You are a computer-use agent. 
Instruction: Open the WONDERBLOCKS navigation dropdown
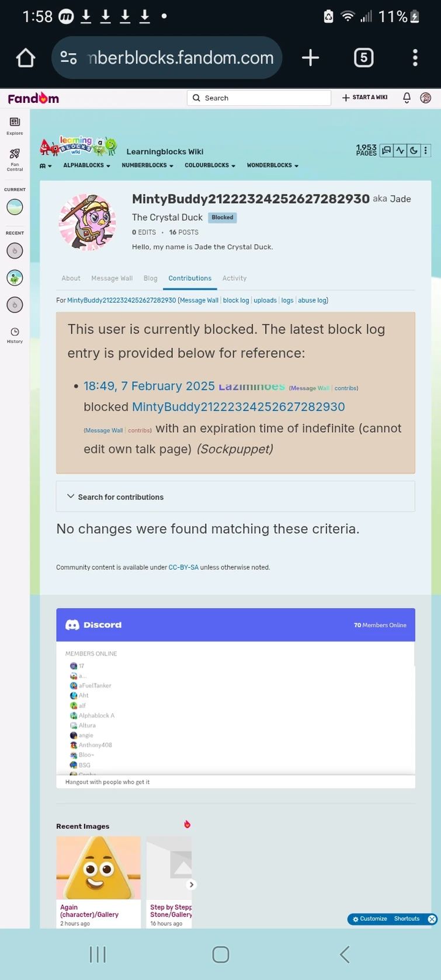(x=272, y=165)
